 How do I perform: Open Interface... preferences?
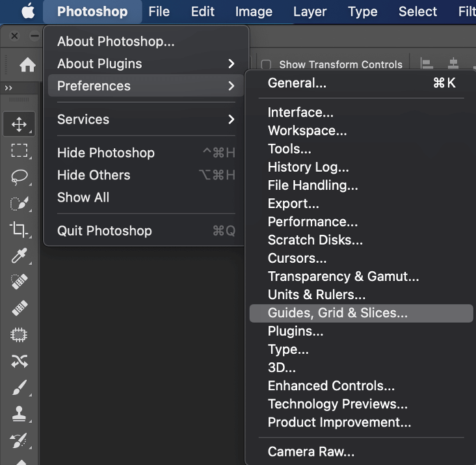click(362, 113)
